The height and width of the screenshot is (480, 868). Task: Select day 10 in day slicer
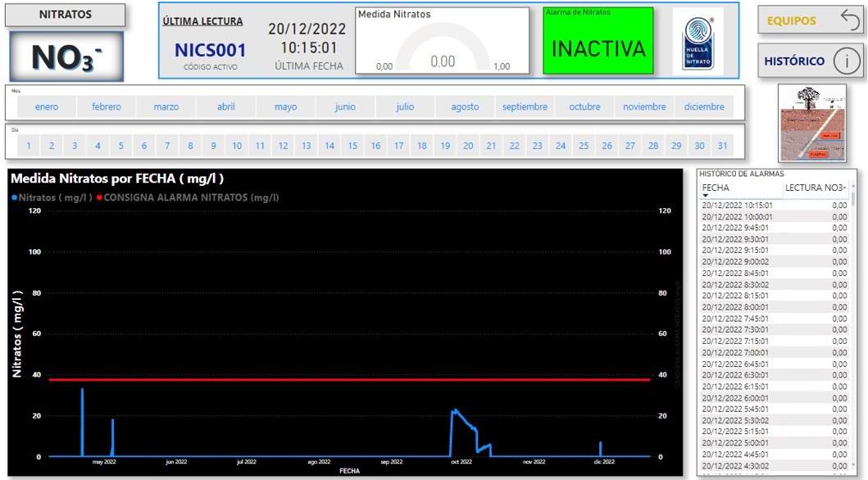point(237,146)
